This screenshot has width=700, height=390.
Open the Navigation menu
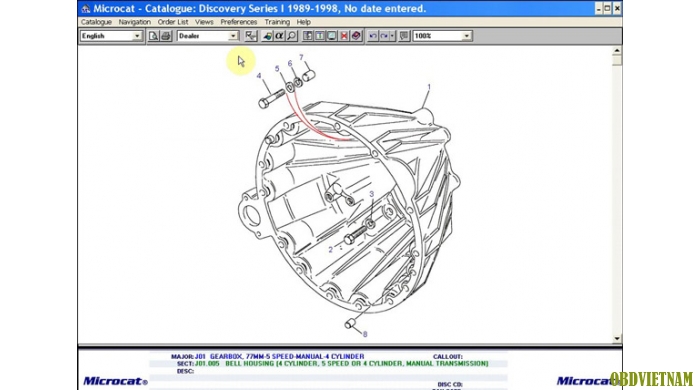(134, 22)
